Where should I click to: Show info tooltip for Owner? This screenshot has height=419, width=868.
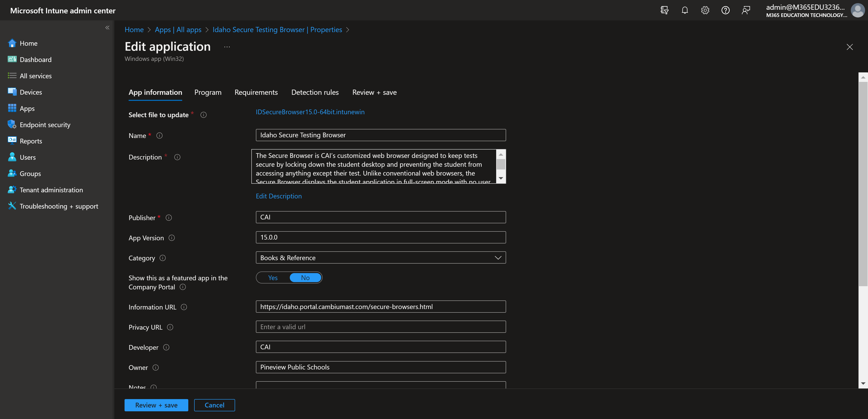click(x=155, y=368)
